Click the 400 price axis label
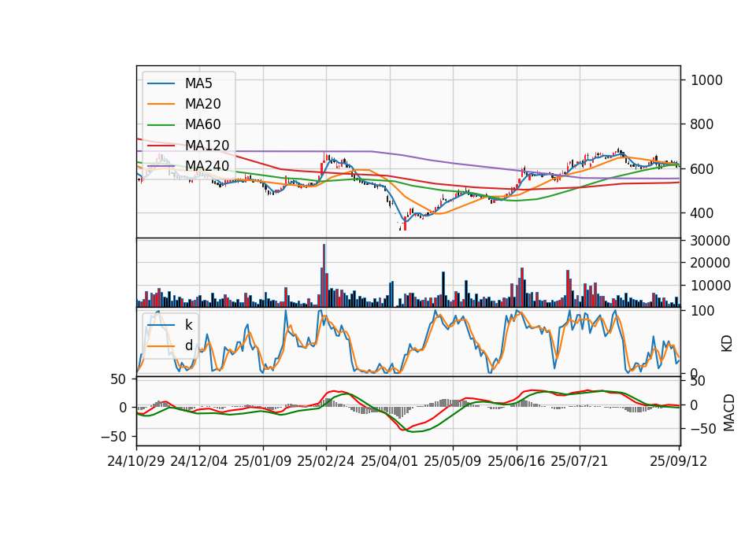Image resolution: width=756 pixels, height=543 pixels. [702, 213]
